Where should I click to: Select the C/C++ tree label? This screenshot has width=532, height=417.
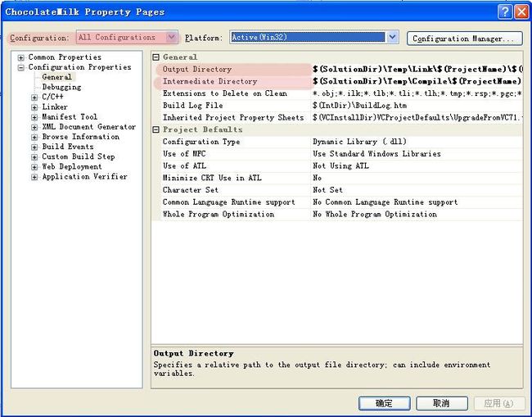[52, 97]
